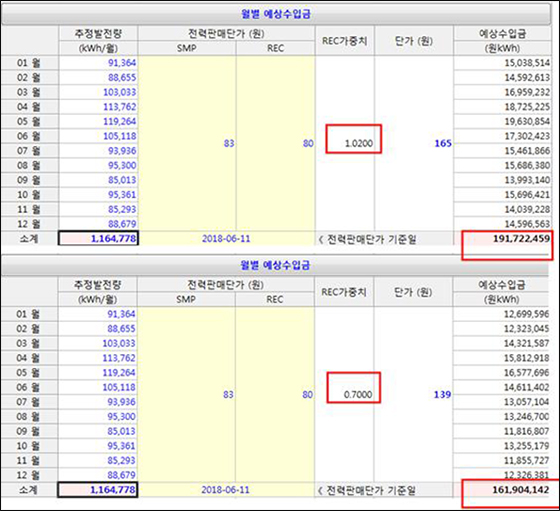The width and height of the screenshot is (560, 511).
Task: Select the unit price value 139
Action: 442,395
